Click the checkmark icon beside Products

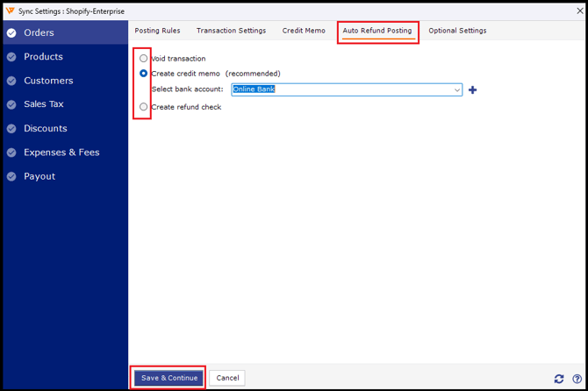click(11, 57)
